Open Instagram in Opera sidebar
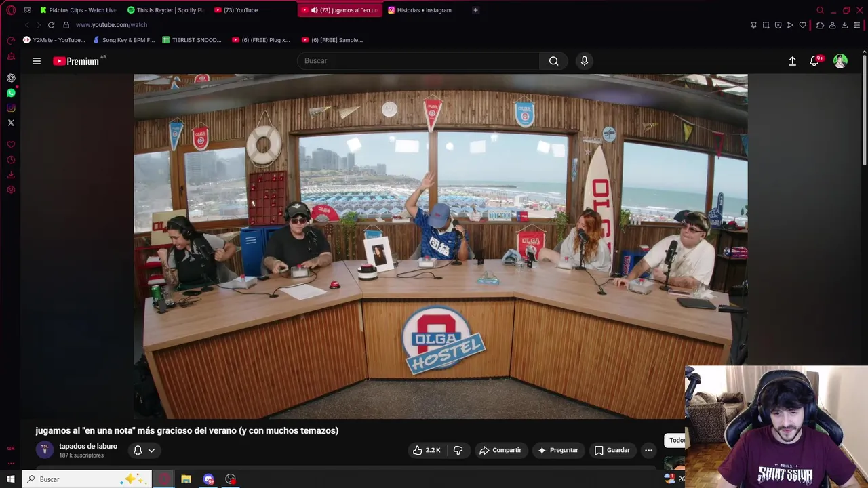Viewport: 868px width, 488px height. point(11,108)
